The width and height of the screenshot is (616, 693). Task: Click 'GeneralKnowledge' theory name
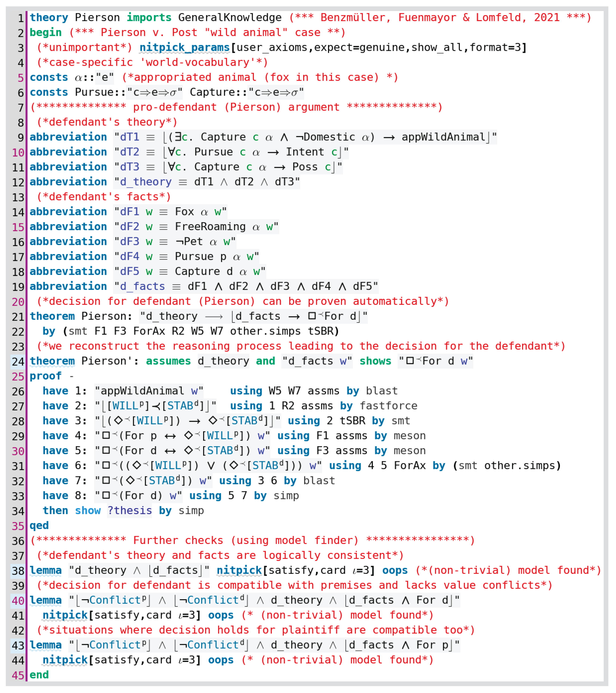230,18
